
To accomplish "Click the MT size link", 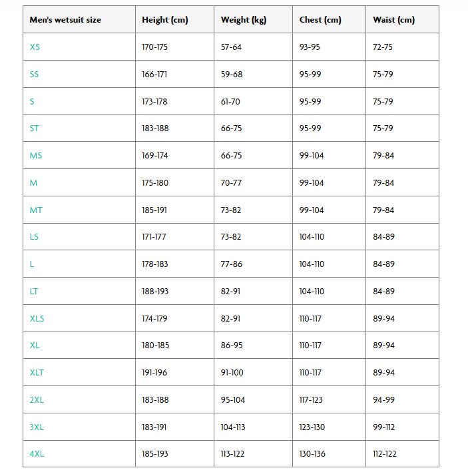I will tap(36, 210).
